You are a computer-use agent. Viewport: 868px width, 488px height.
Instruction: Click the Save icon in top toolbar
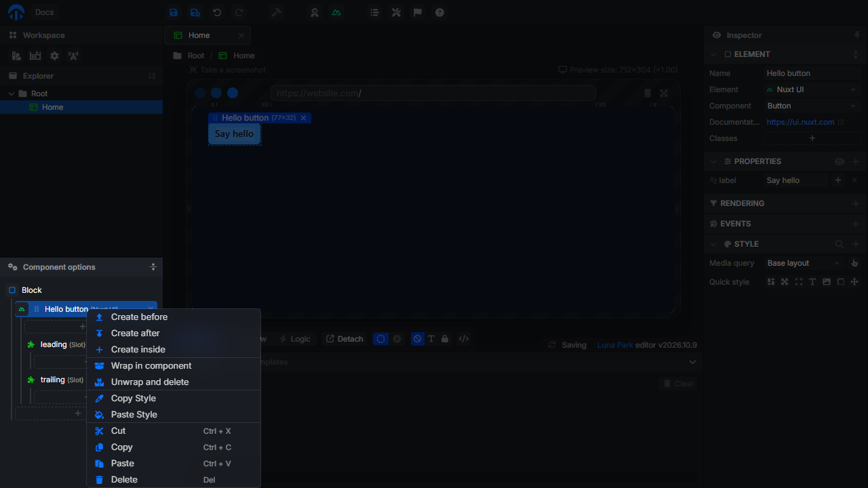point(174,12)
